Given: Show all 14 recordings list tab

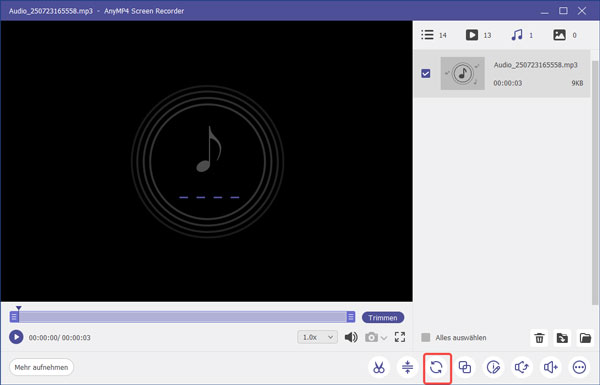Looking at the screenshot, I should pyautogui.click(x=434, y=35).
